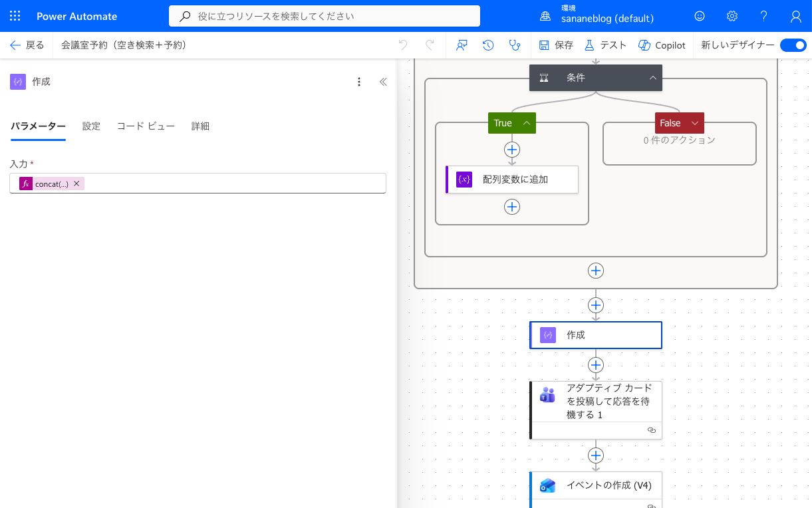Open the Copilot pane
812x508 pixels.
click(662, 45)
